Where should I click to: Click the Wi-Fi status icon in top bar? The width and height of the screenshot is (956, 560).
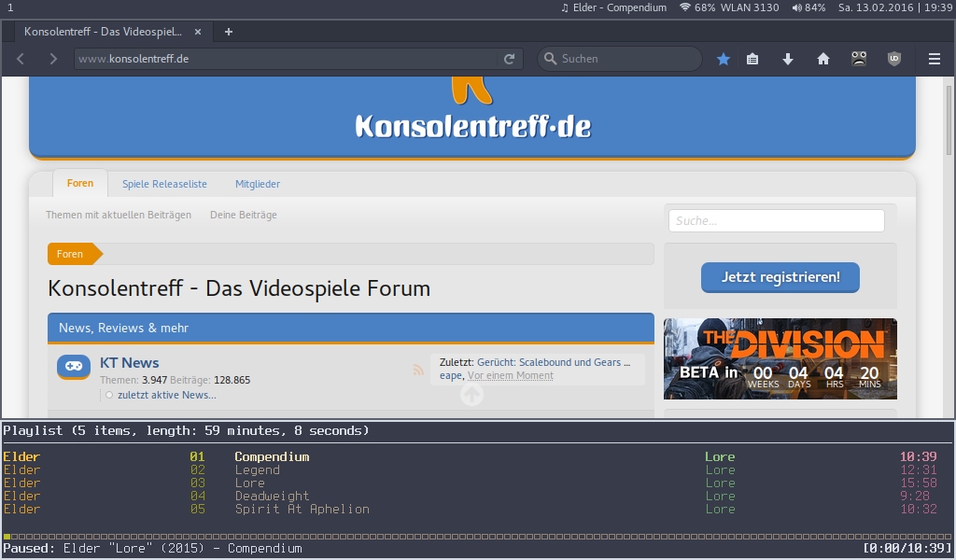coord(685,7)
